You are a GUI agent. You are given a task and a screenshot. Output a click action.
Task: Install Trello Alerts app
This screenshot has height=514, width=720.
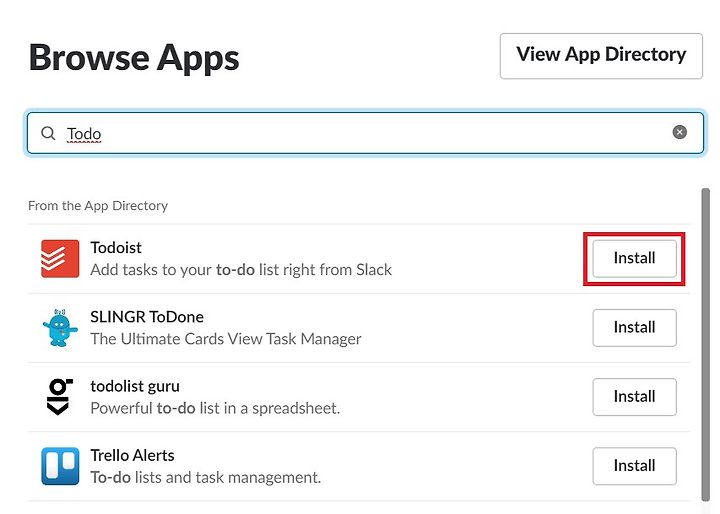634,466
